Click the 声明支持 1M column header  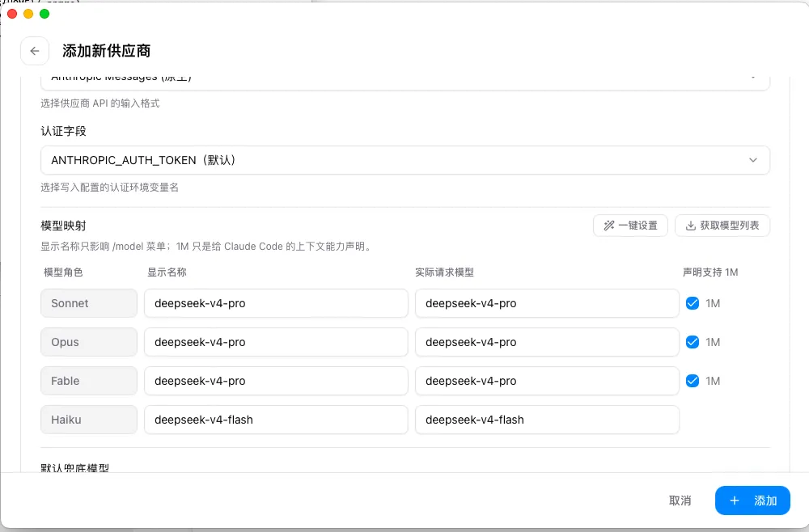coord(710,272)
